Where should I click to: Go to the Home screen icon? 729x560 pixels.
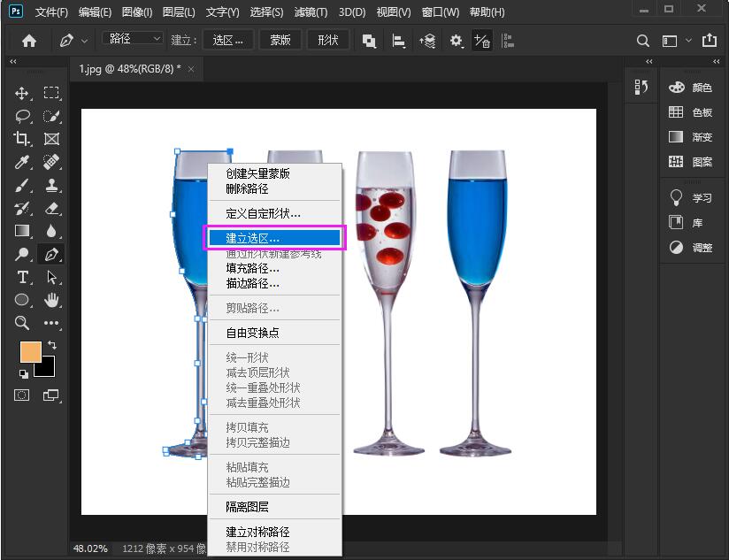click(x=29, y=41)
